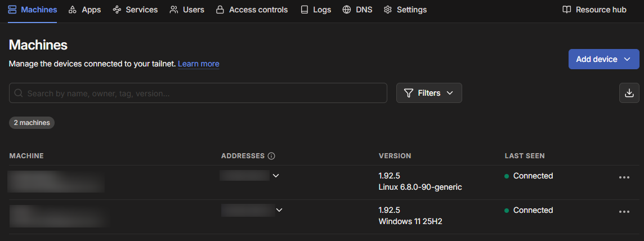Go to the Access controls tab
644x241 pixels.
tap(252, 10)
